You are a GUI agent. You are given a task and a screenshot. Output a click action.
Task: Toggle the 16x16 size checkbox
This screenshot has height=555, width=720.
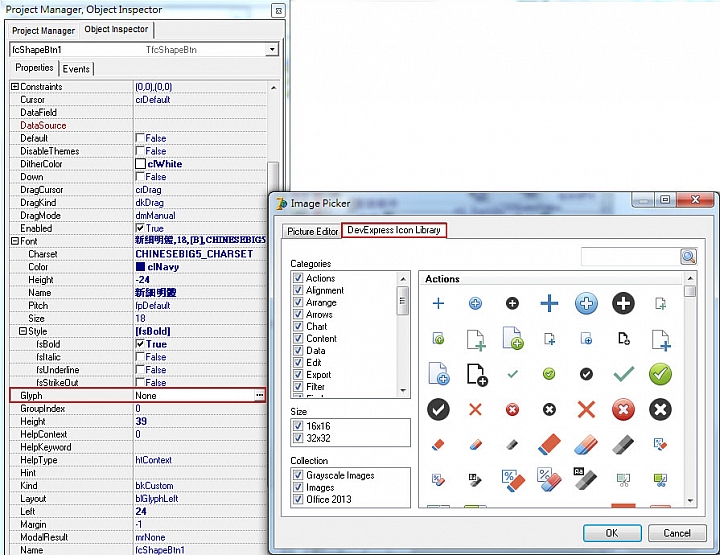[298, 426]
